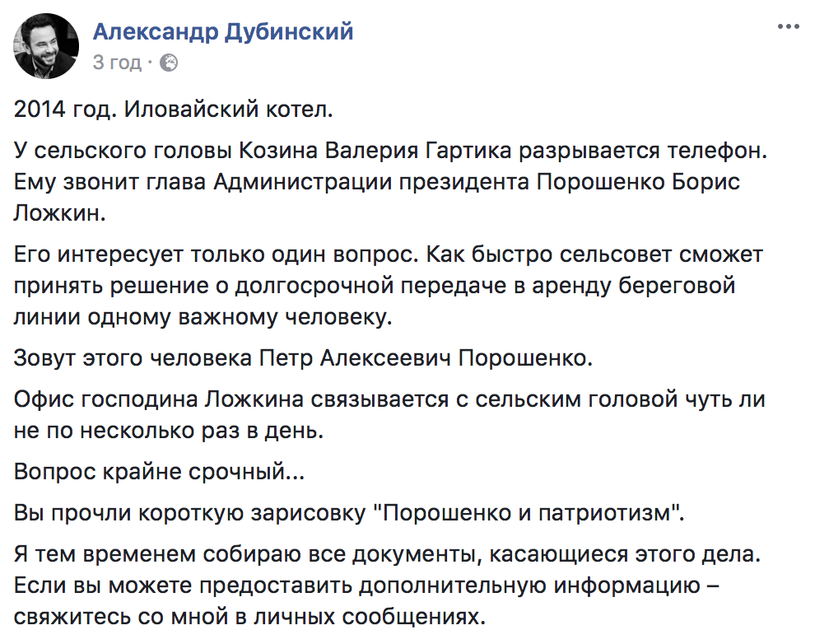Open the '3 год' post timestamp link

[117, 63]
